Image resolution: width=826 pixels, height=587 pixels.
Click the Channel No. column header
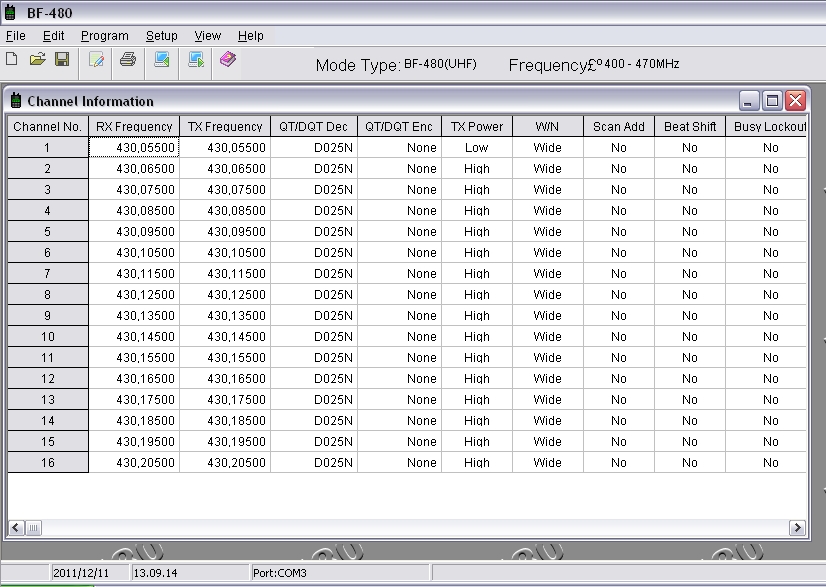point(47,126)
